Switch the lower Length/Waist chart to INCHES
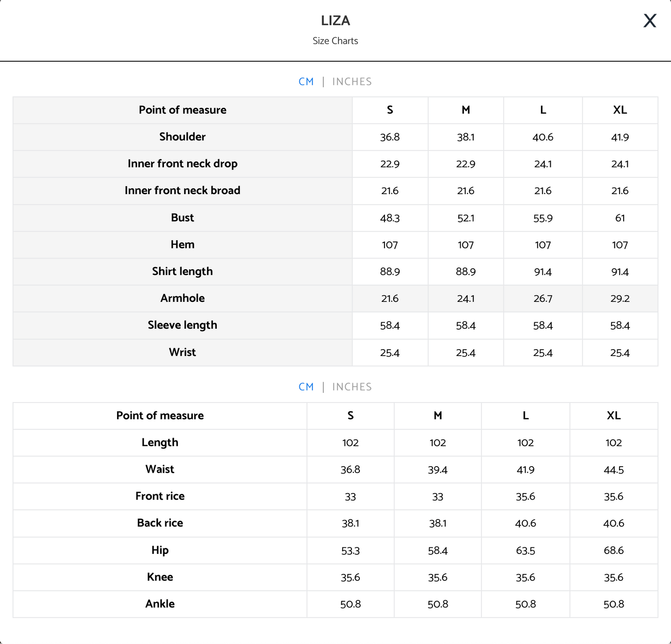671x644 pixels. pos(352,387)
